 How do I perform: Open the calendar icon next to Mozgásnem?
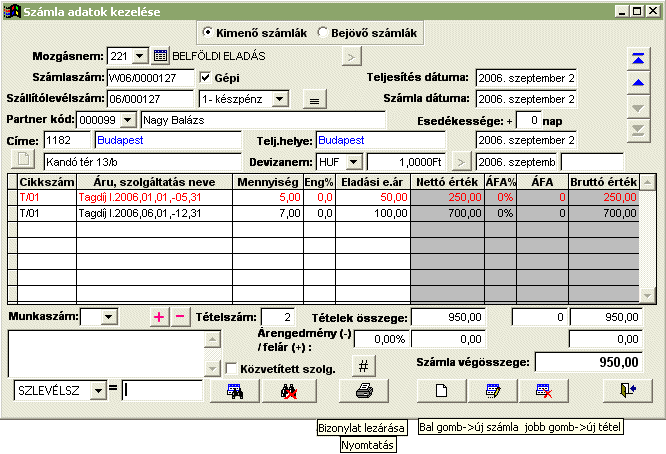click(160, 56)
